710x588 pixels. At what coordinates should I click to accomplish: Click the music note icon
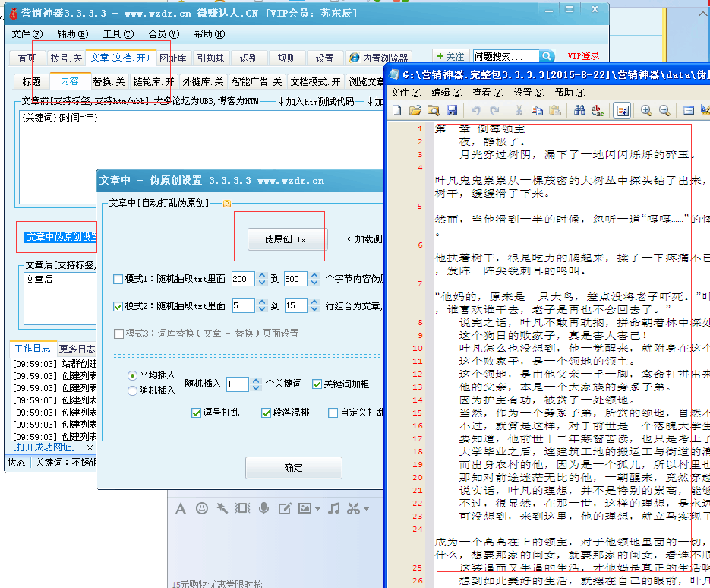pos(333,508)
